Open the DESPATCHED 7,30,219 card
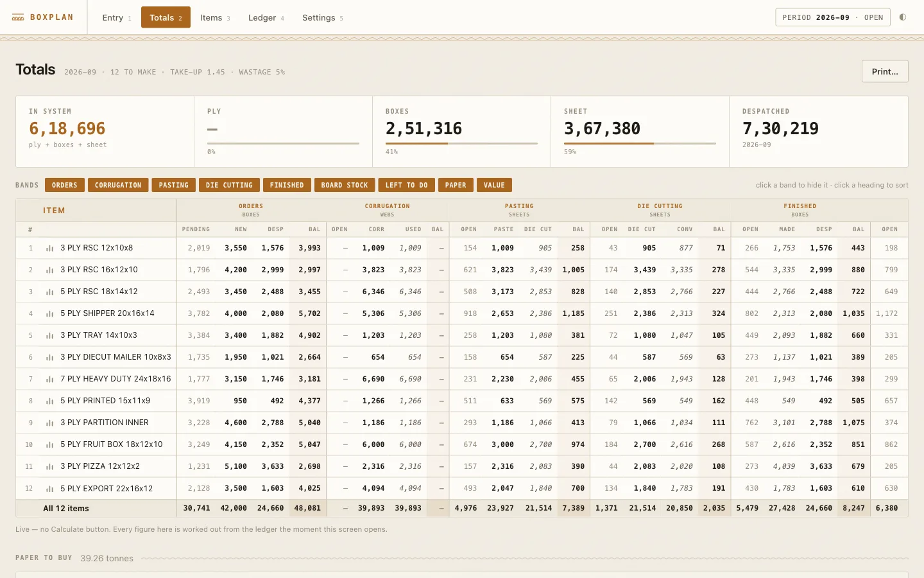 coord(819,132)
